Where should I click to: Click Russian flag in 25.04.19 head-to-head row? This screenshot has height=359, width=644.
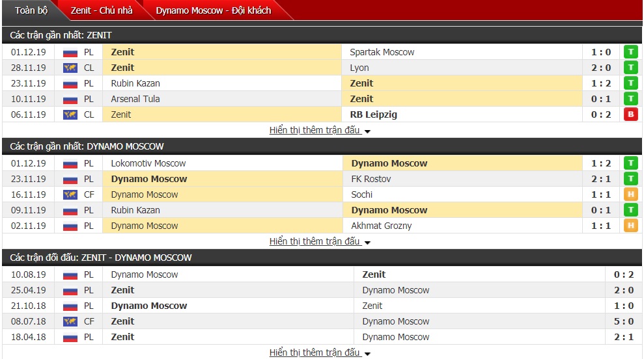[x=70, y=291]
